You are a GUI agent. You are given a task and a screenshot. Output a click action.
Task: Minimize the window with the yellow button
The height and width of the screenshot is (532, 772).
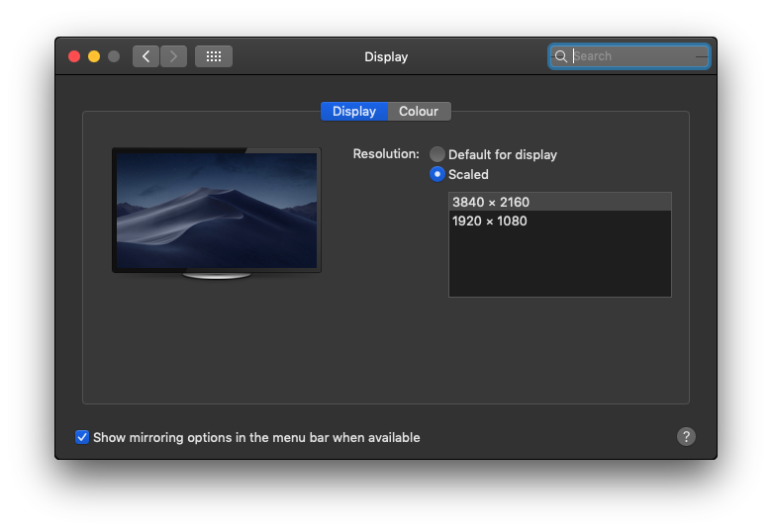click(94, 56)
